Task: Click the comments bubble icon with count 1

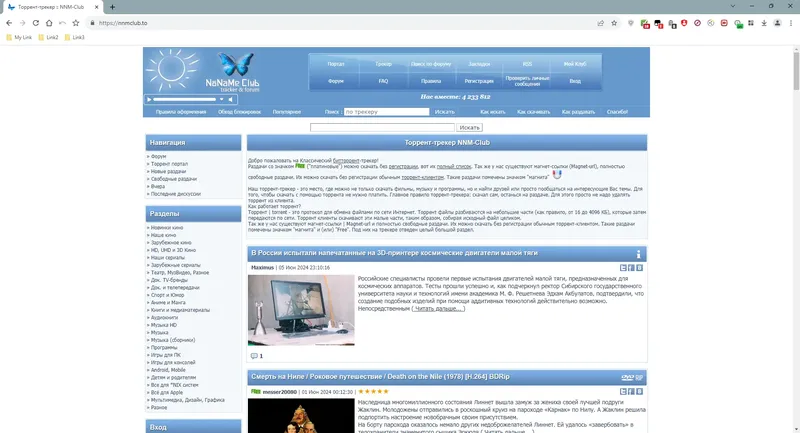Action: [x=254, y=356]
